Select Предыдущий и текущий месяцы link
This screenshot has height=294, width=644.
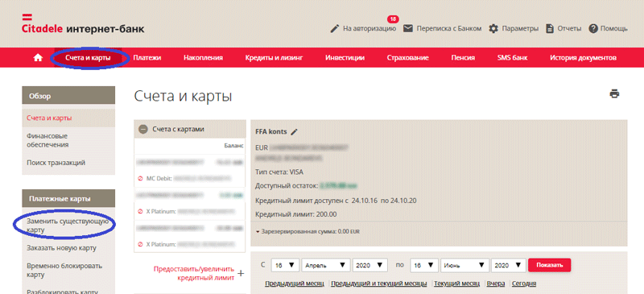click(378, 284)
